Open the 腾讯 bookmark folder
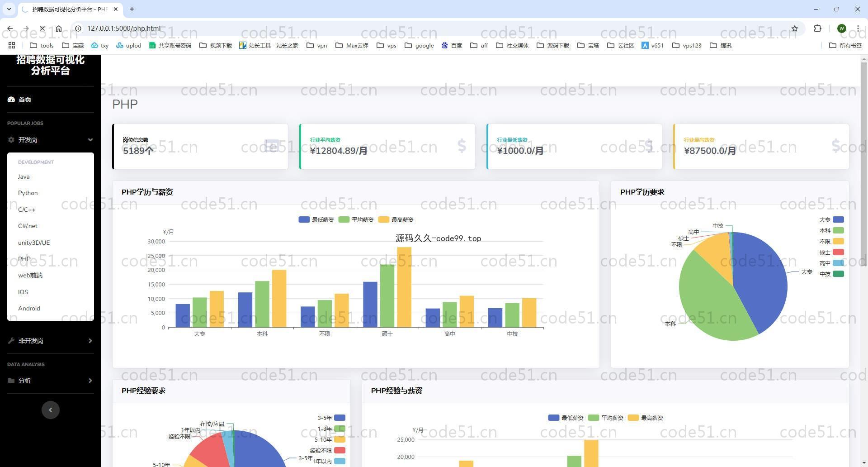The image size is (868, 467). (x=721, y=45)
